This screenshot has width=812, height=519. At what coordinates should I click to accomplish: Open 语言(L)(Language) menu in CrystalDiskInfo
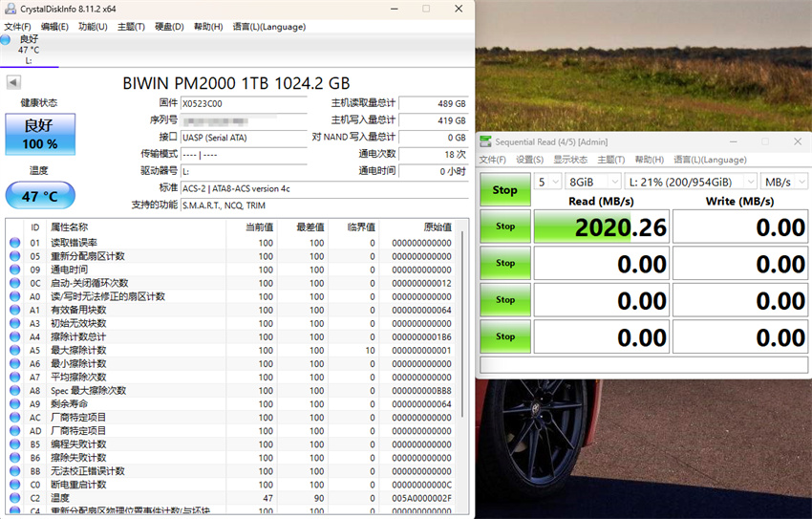point(268,27)
